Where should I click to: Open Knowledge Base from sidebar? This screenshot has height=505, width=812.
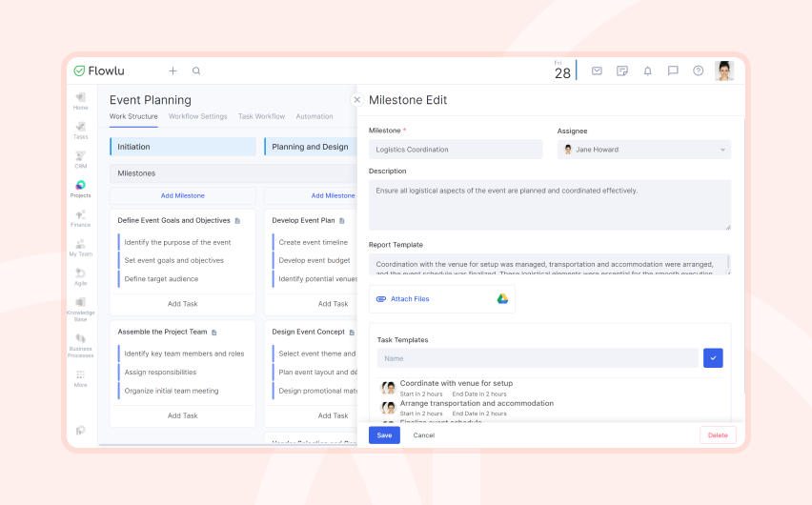click(x=80, y=310)
